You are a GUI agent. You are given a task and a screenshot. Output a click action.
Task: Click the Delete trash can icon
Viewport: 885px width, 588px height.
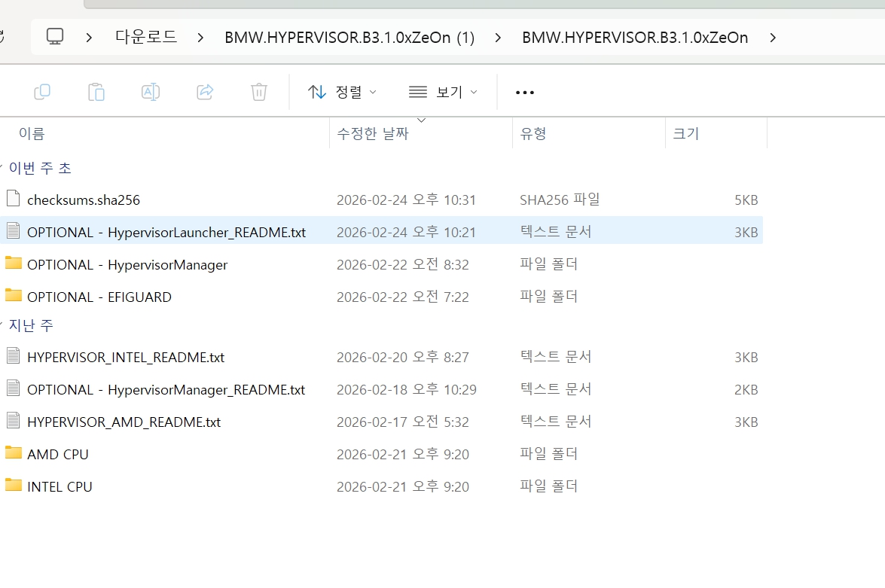click(x=259, y=92)
